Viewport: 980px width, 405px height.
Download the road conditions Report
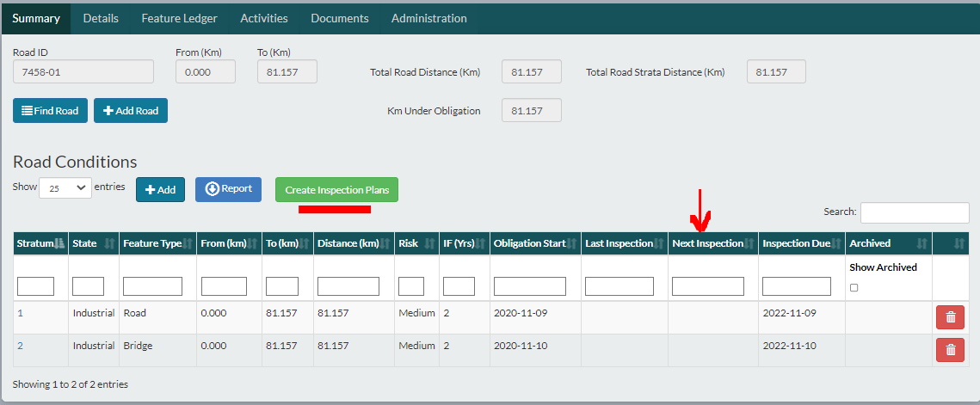tap(228, 189)
